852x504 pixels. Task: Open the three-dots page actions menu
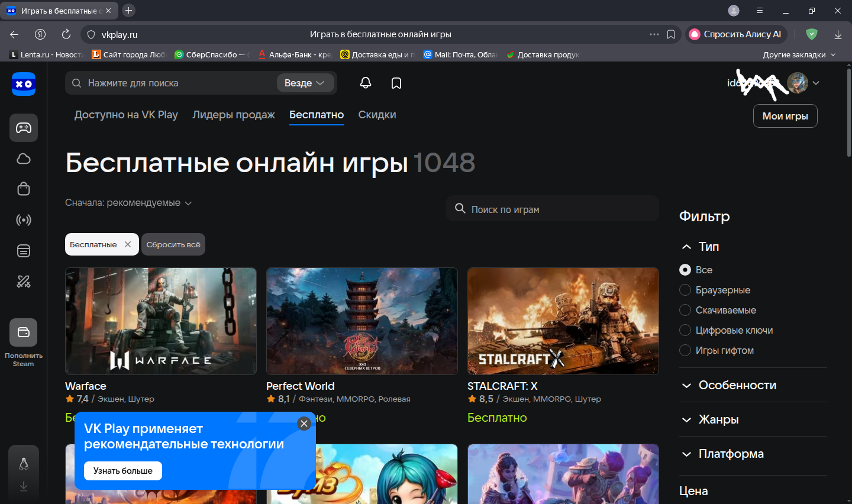click(x=654, y=34)
